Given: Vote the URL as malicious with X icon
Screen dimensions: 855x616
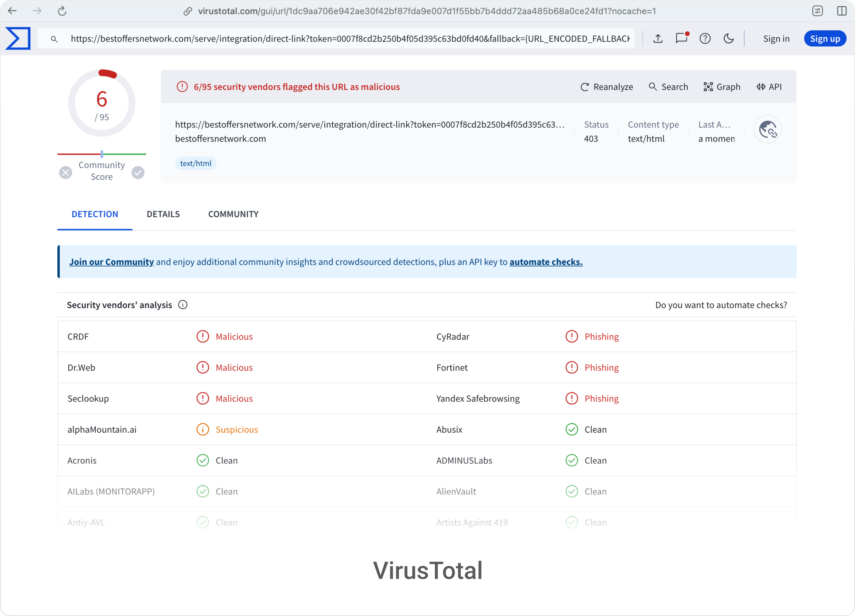Looking at the screenshot, I should pos(66,172).
